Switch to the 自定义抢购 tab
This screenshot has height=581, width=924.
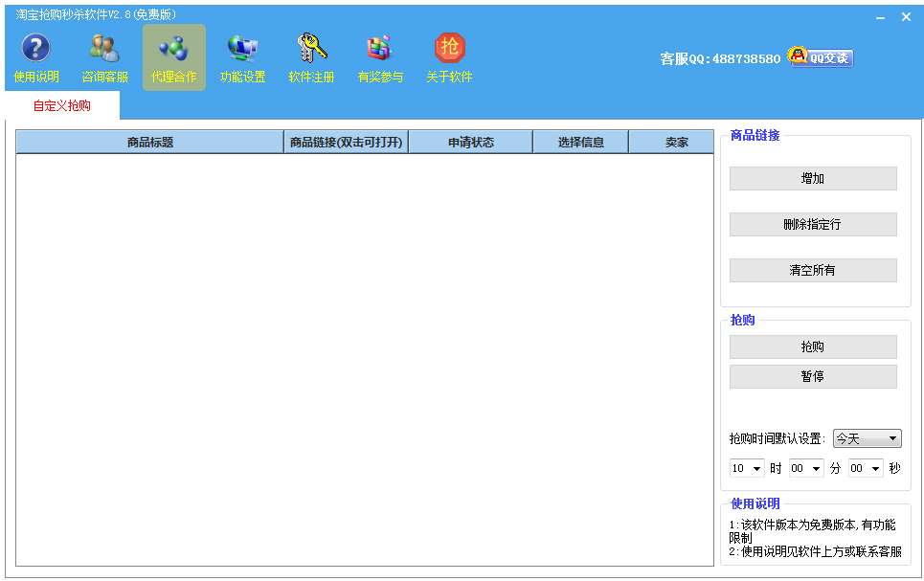62,105
